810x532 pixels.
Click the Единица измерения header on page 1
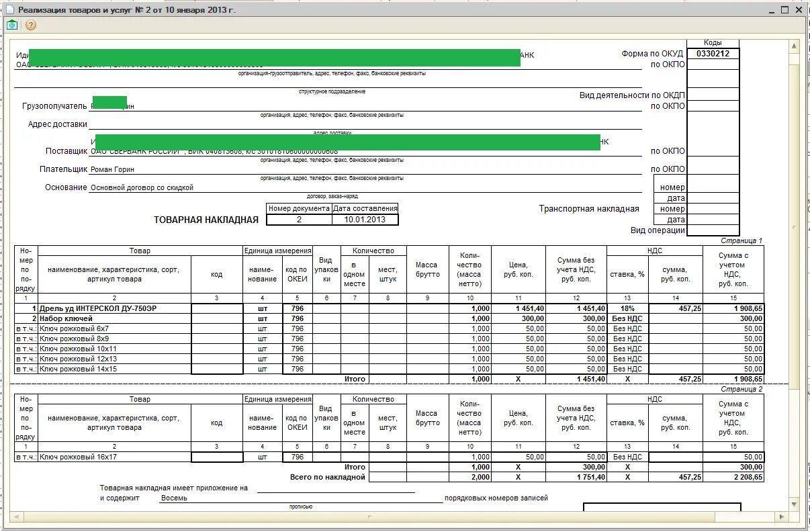[278, 251]
